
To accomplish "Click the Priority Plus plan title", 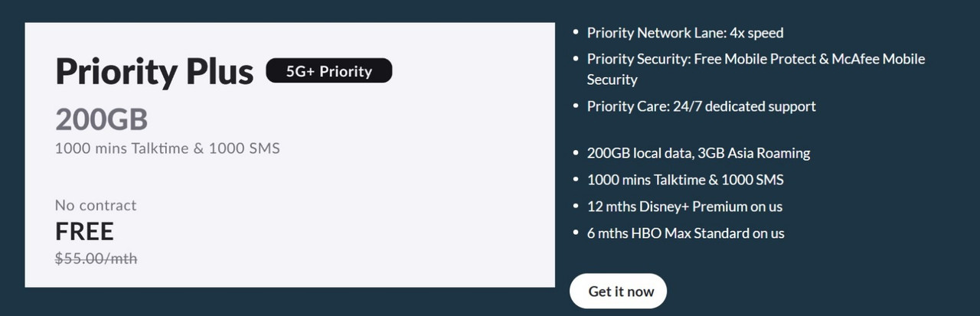I will coord(155,72).
